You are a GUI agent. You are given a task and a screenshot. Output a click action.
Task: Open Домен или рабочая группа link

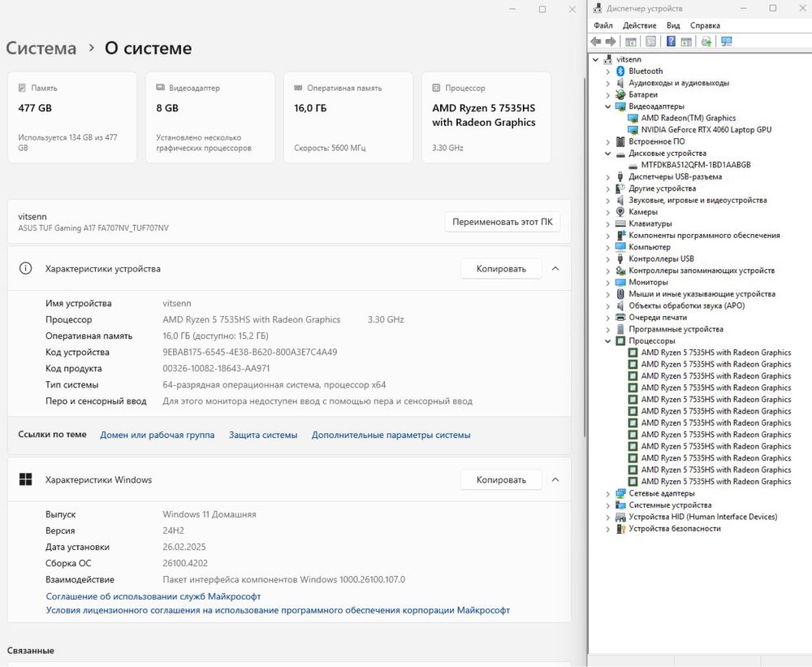coord(158,435)
